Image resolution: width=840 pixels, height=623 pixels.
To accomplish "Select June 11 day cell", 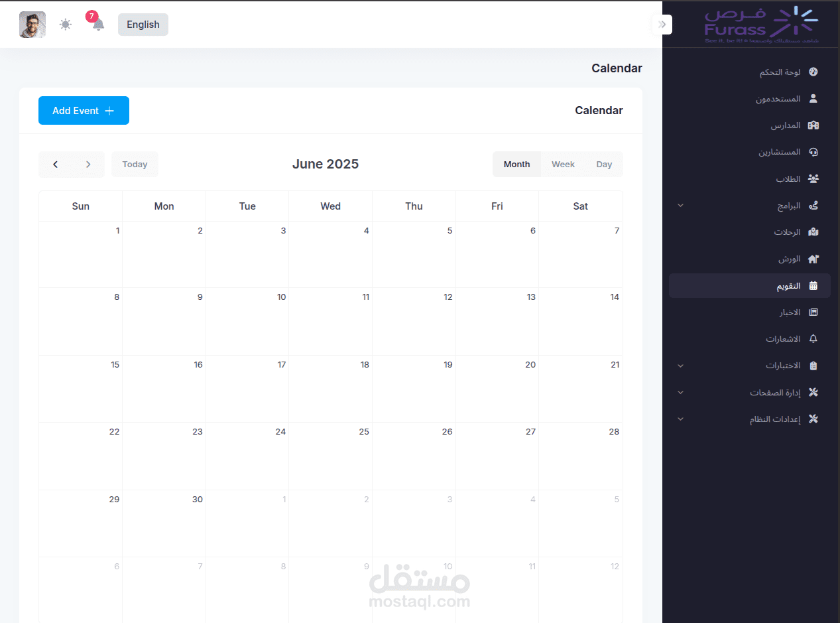I will point(331,321).
